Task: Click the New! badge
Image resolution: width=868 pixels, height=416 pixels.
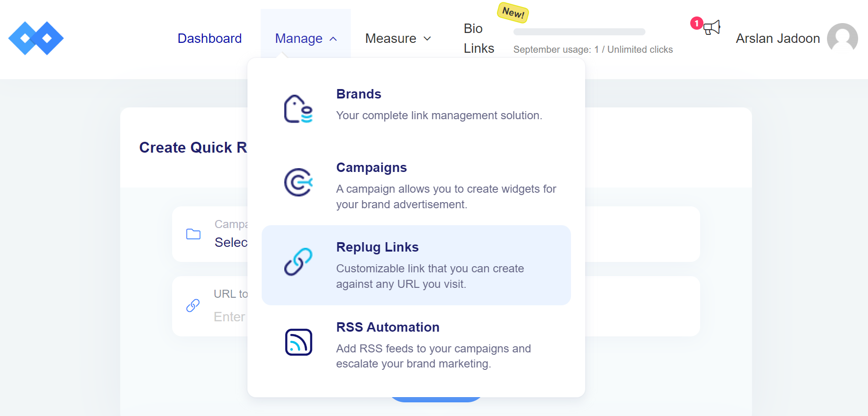Action: click(513, 12)
